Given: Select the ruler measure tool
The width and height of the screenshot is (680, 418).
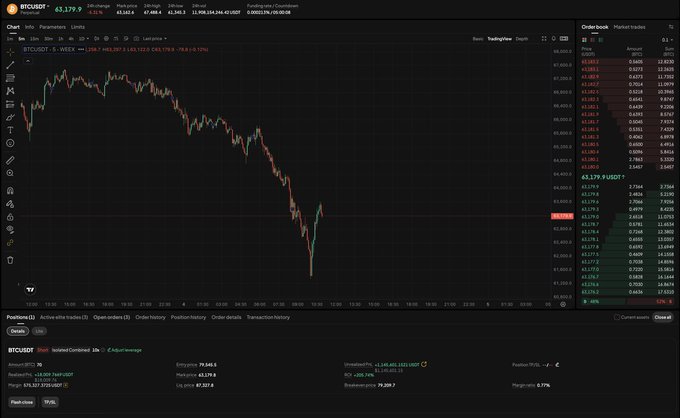Looking at the screenshot, I should [x=10, y=160].
